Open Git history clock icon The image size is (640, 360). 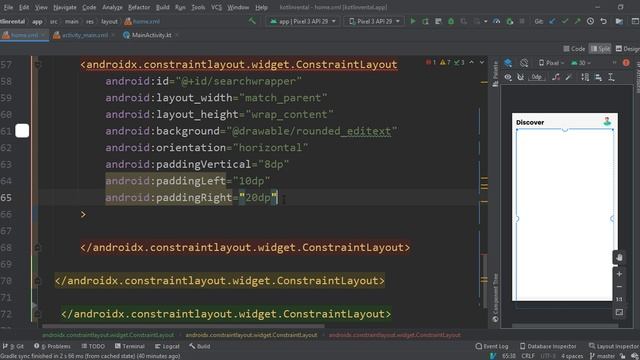pyautogui.click(x=590, y=21)
